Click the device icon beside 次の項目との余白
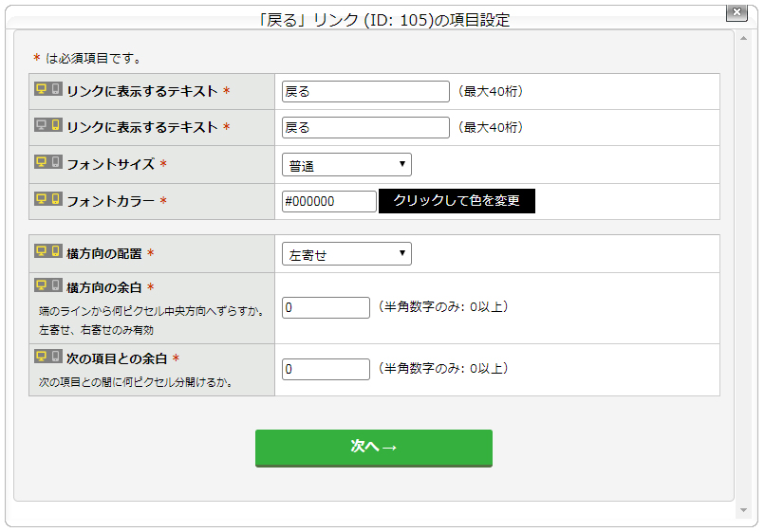The width and height of the screenshot is (765, 532). click(48, 357)
